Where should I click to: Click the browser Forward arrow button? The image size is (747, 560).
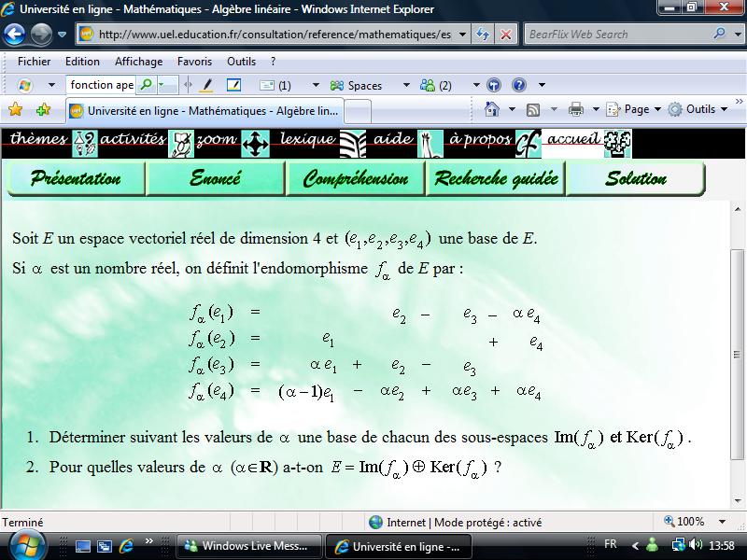[41, 35]
